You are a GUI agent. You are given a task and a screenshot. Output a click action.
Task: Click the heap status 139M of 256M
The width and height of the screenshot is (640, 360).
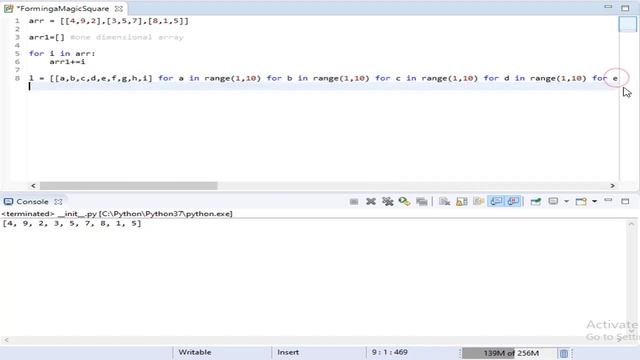coord(509,353)
